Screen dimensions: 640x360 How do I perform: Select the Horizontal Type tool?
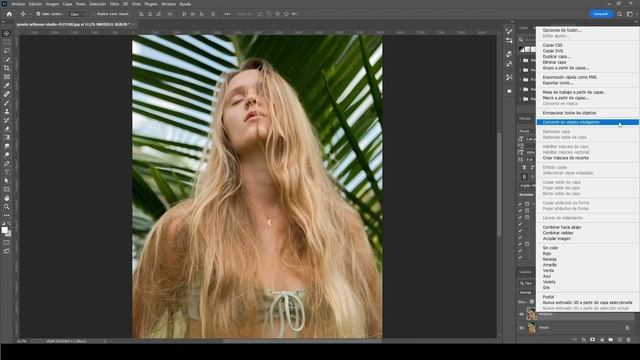coord(7,172)
